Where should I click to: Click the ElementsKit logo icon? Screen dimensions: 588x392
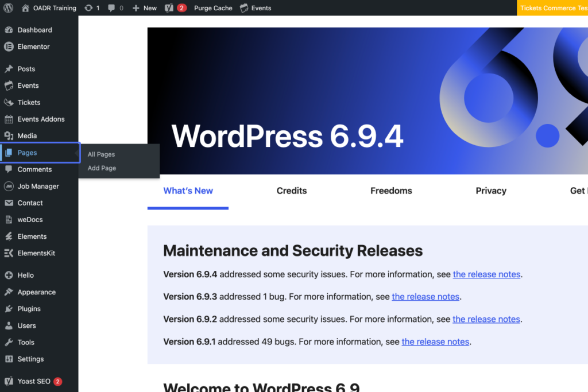pos(9,253)
